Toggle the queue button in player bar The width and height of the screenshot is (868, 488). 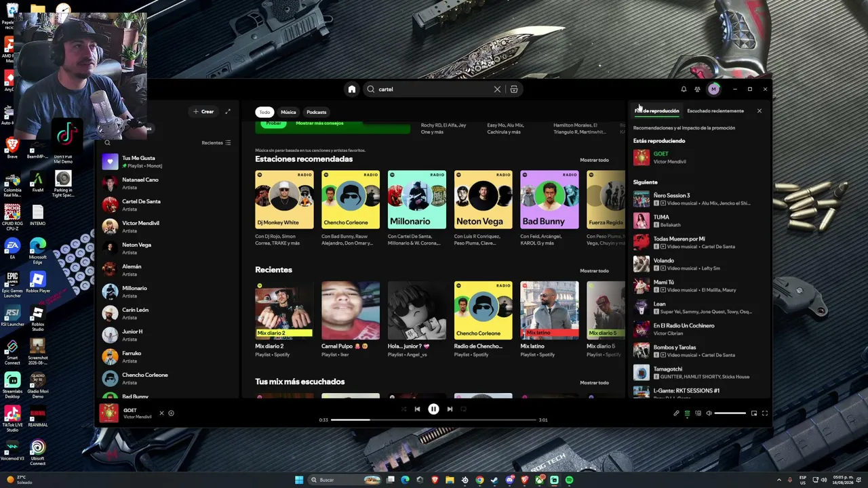(x=687, y=413)
